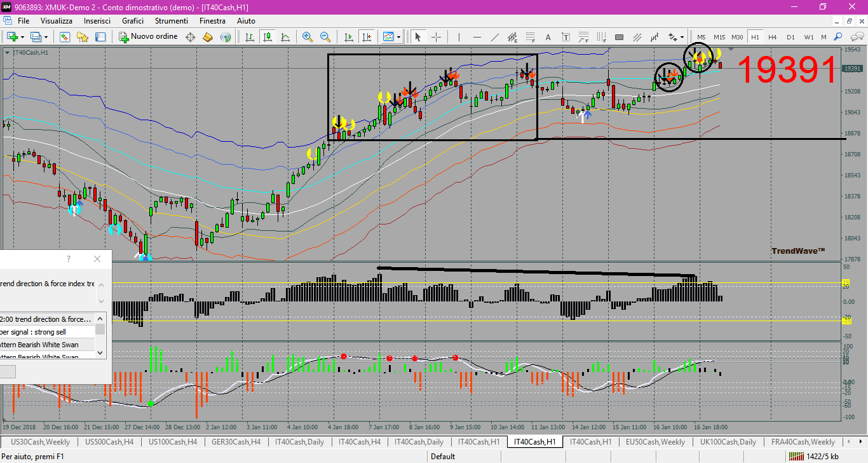Zoom in on the chart

click(308, 37)
